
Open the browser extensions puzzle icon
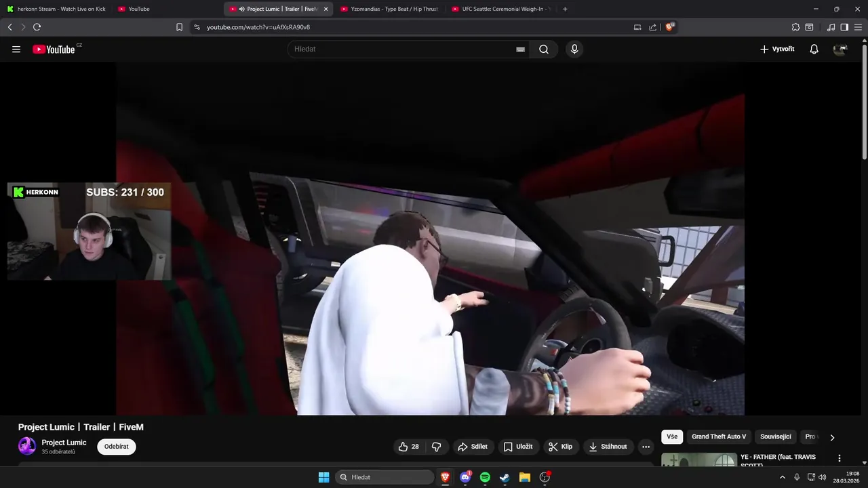(795, 27)
